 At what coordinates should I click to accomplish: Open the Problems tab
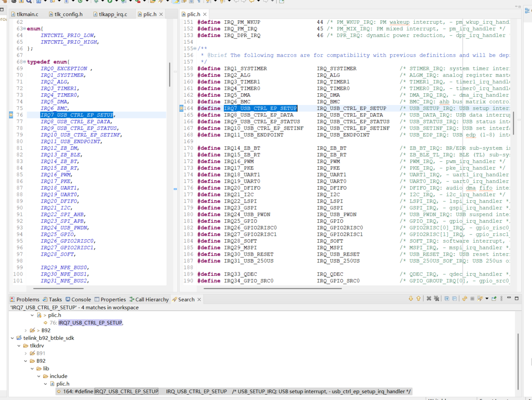point(24,299)
